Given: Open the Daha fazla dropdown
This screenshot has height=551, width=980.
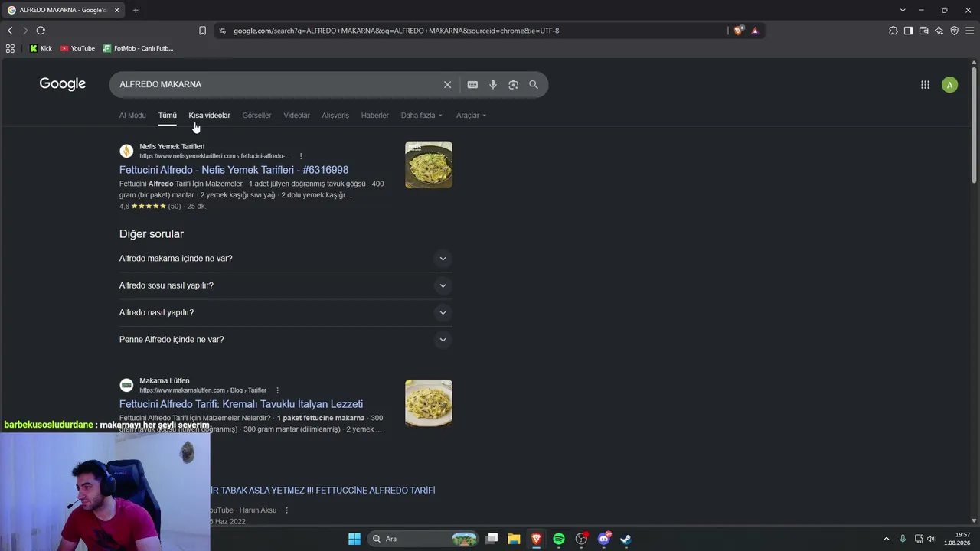Looking at the screenshot, I should point(422,116).
